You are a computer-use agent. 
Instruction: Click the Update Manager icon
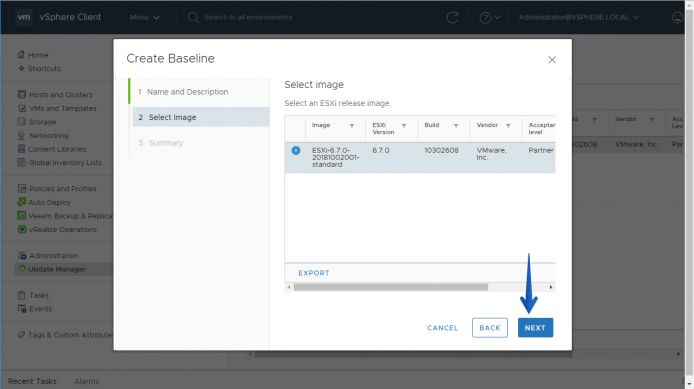coord(21,269)
